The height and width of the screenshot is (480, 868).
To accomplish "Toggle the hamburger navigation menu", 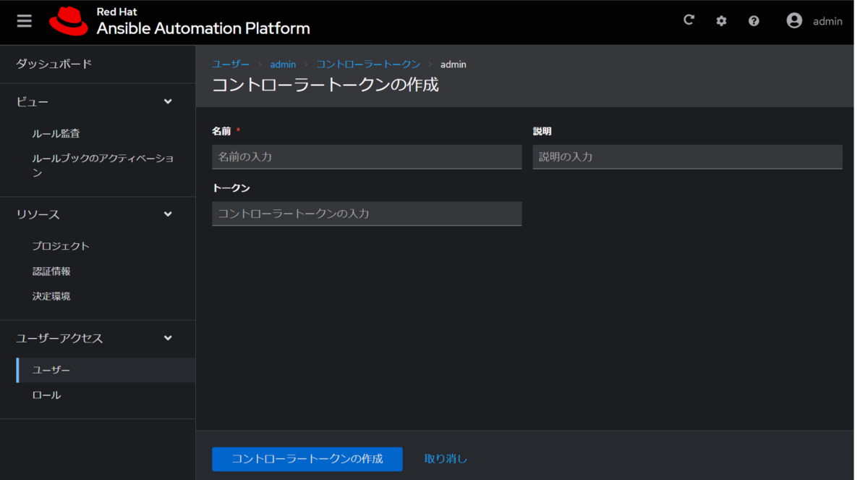I will [x=24, y=20].
